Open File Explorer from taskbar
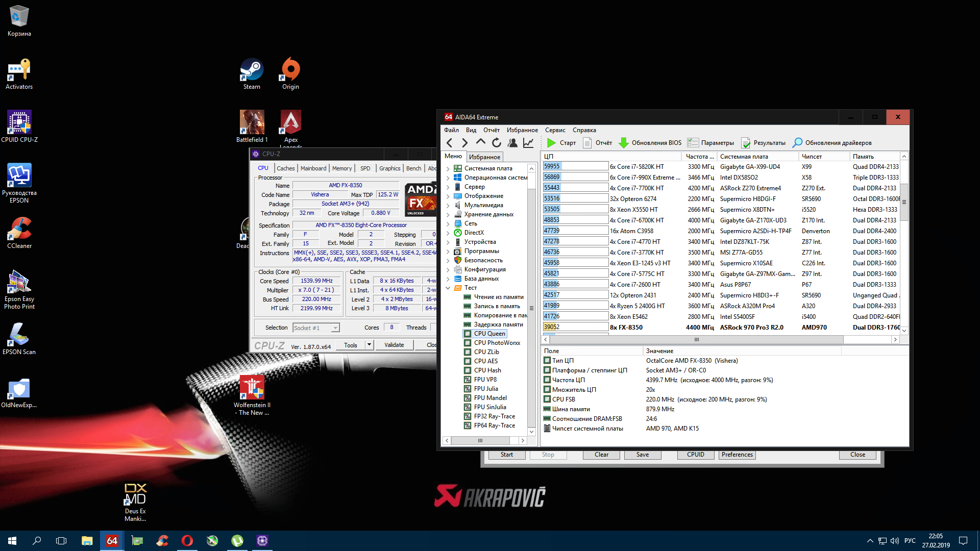980x551 pixels. click(87, 541)
